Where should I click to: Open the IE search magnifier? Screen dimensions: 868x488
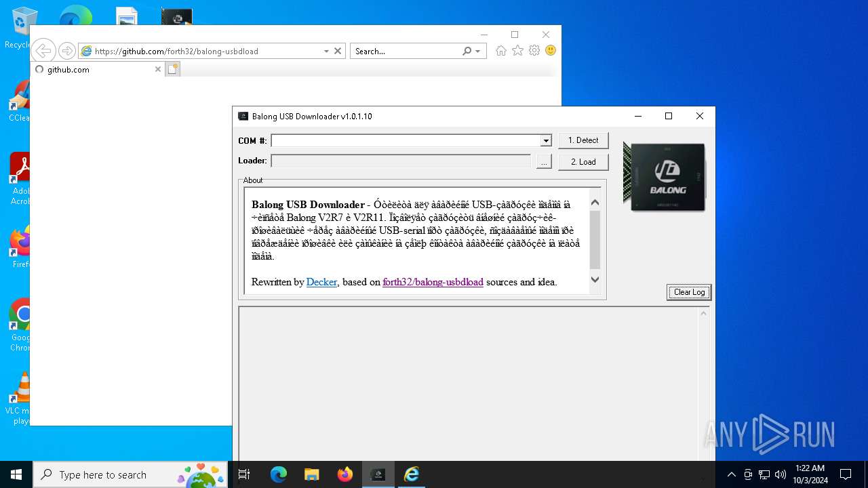(x=467, y=51)
